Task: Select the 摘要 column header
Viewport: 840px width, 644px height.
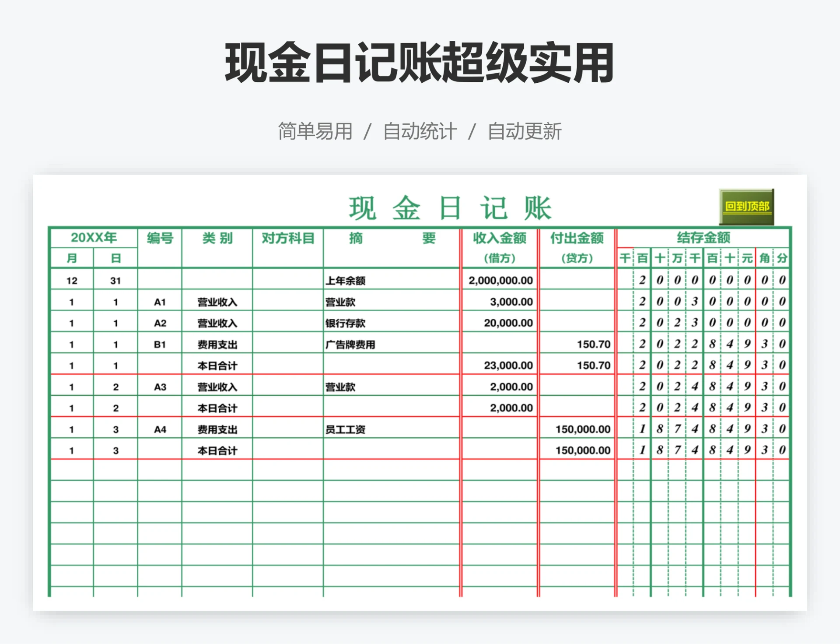Action: 389,239
